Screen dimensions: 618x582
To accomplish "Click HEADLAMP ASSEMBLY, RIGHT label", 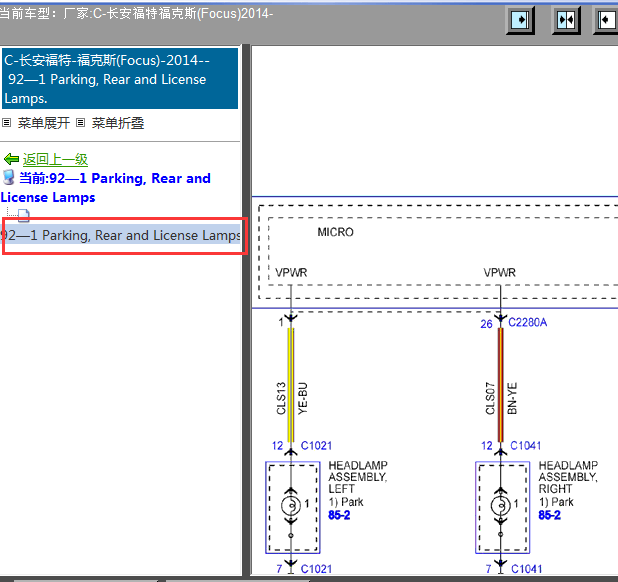I will (568, 477).
